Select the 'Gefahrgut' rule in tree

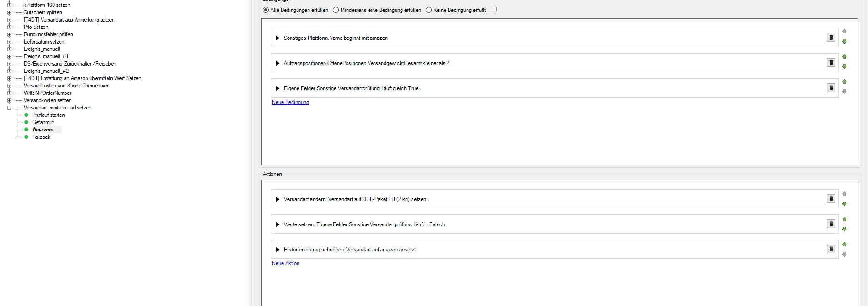(43, 122)
